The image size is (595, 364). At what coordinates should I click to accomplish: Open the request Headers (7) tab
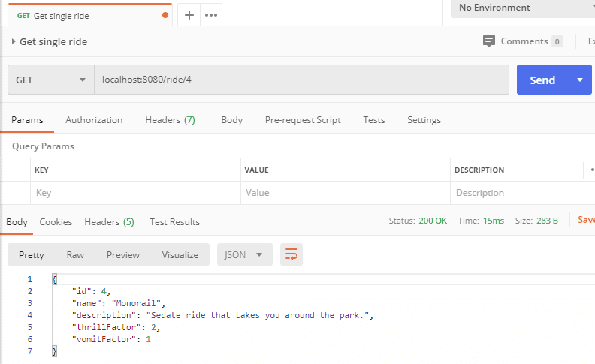coord(170,120)
